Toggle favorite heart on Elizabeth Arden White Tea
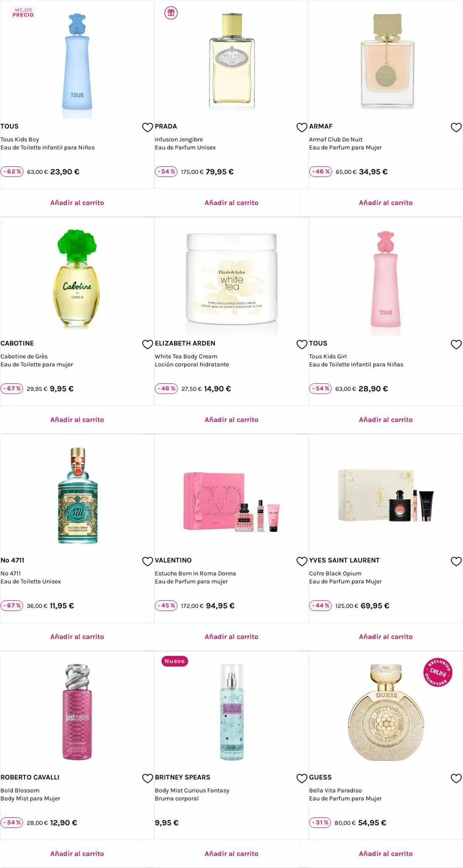 [302, 344]
